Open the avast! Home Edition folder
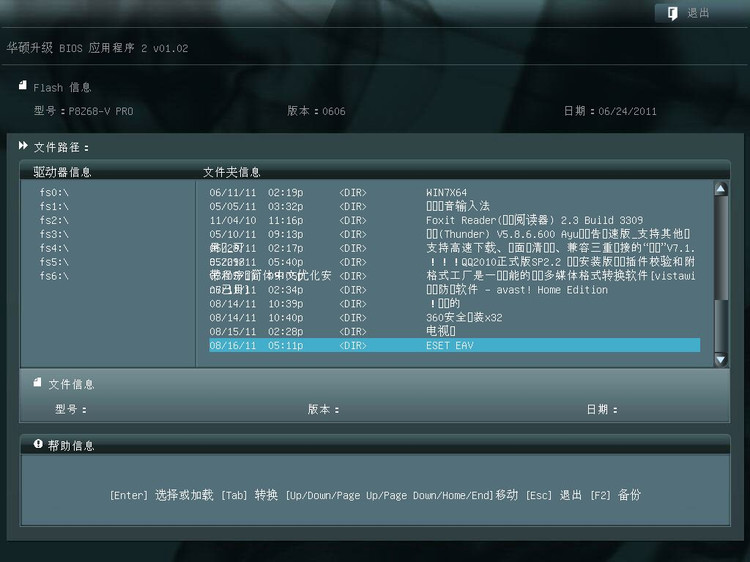The width and height of the screenshot is (750, 562). 516,289
